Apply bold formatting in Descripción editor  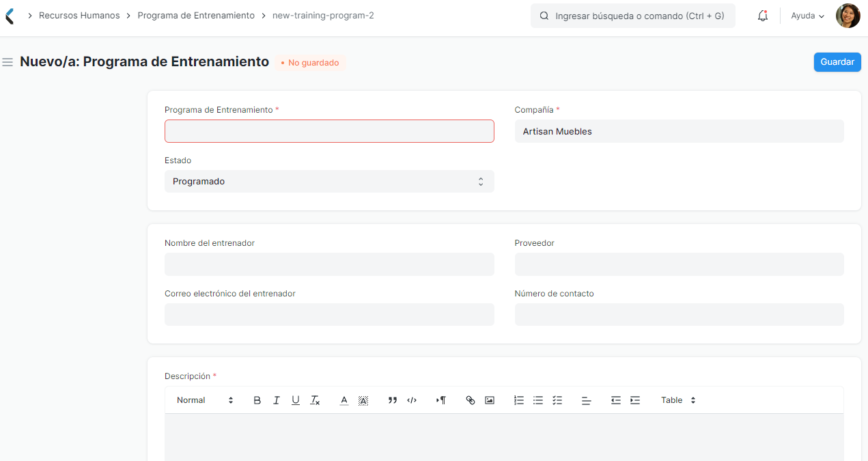[x=257, y=400]
